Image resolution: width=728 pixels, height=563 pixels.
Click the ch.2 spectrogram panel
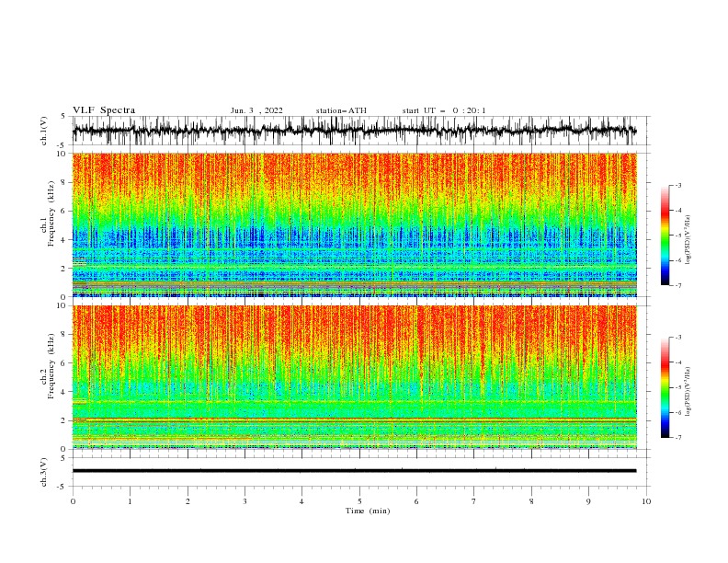tap(355, 377)
